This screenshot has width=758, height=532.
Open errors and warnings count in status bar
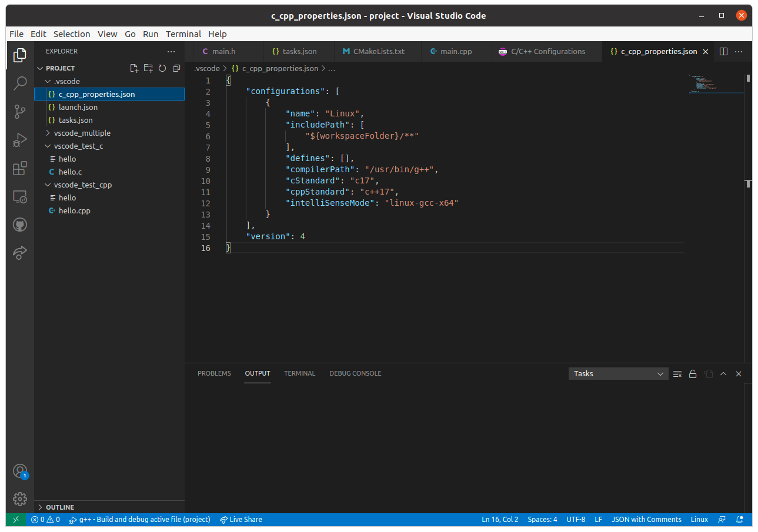point(45,520)
